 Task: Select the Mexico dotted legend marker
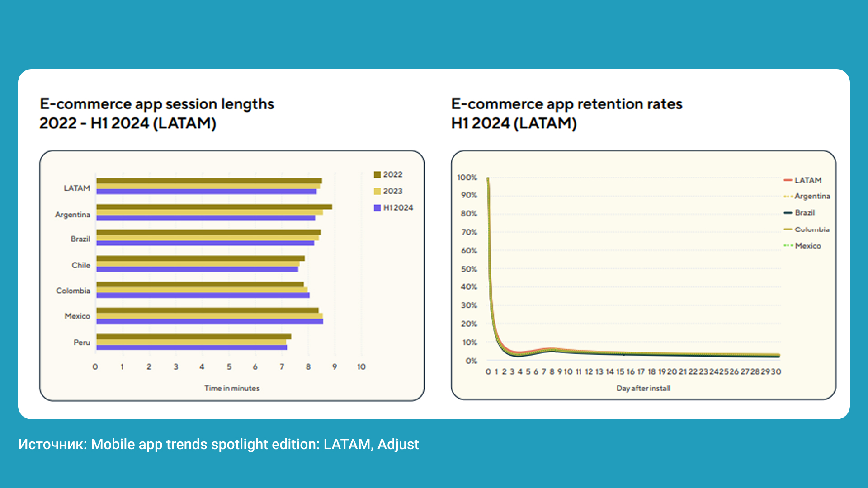788,246
